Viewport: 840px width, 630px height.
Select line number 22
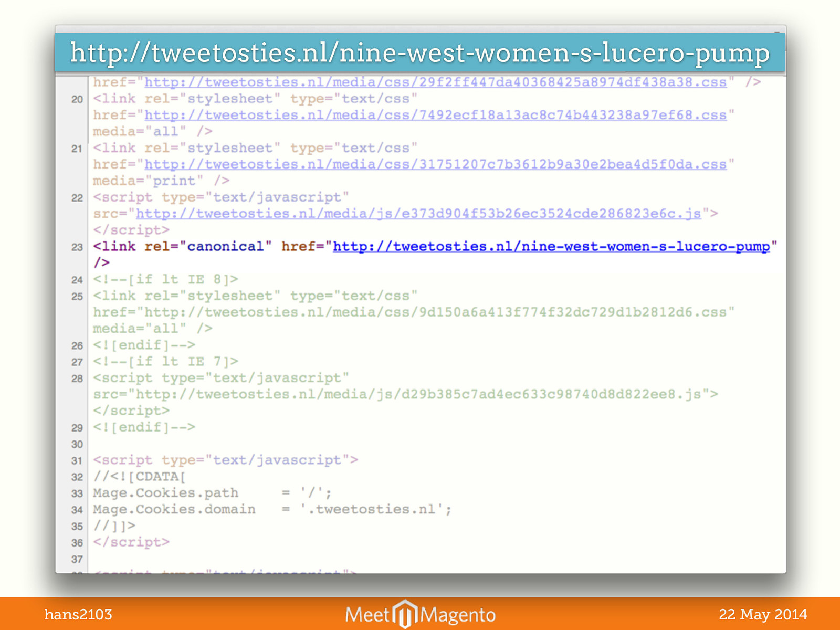pos(77,198)
